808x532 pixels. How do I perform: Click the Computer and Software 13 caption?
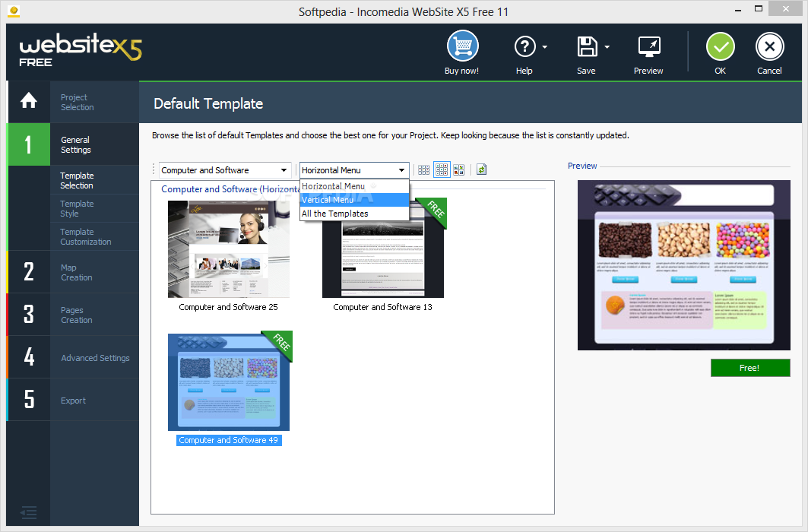pyautogui.click(x=383, y=307)
